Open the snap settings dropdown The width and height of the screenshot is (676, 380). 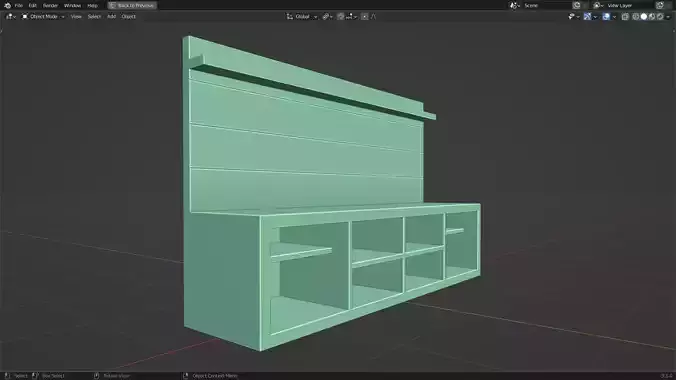pyautogui.click(x=351, y=16)
